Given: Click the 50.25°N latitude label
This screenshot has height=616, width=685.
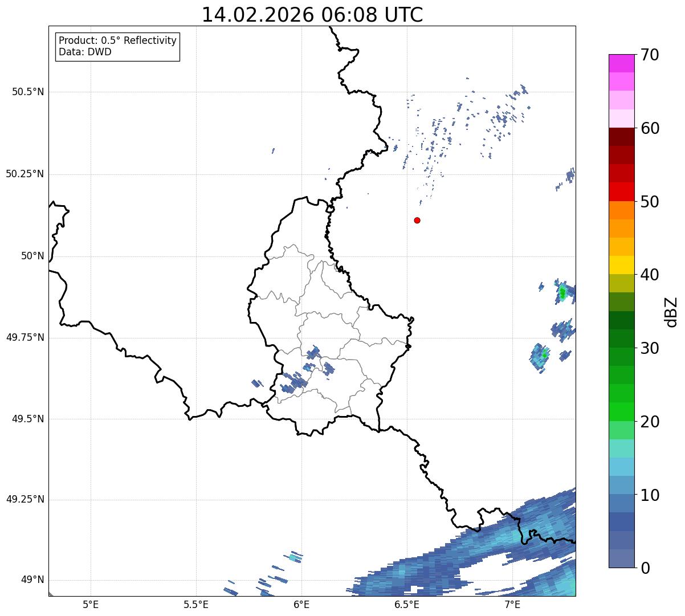Looking at the screenshot, I should [x=25, y=174].
